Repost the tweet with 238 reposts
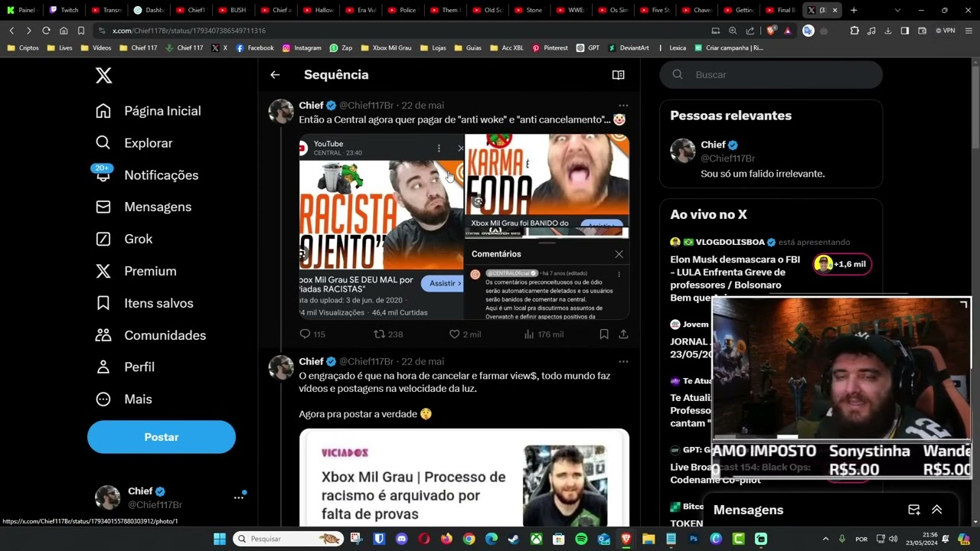Image resolution: width=980 pixels, height=551 pixels. click(388, 334)
